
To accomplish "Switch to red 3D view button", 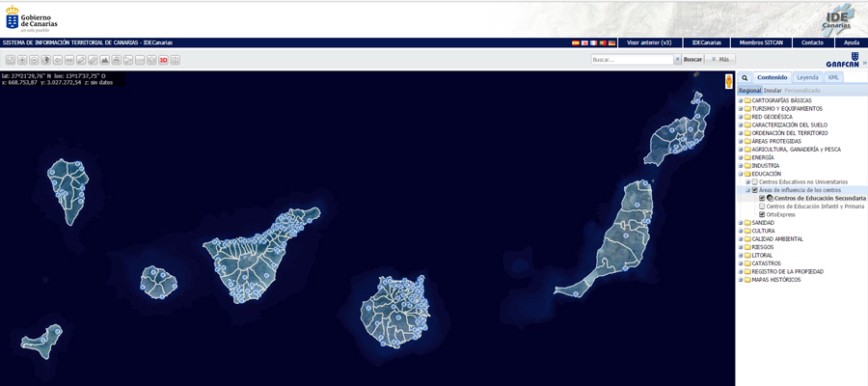I will point(163,60).
